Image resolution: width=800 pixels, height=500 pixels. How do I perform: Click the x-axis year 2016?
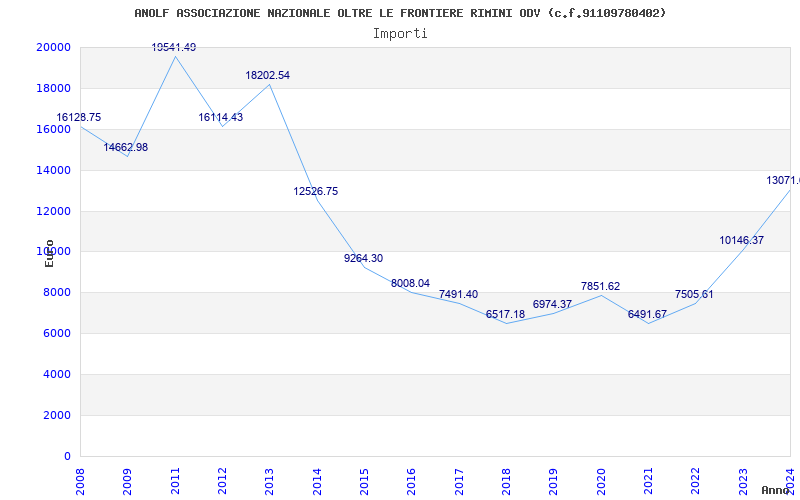[411, 481]
